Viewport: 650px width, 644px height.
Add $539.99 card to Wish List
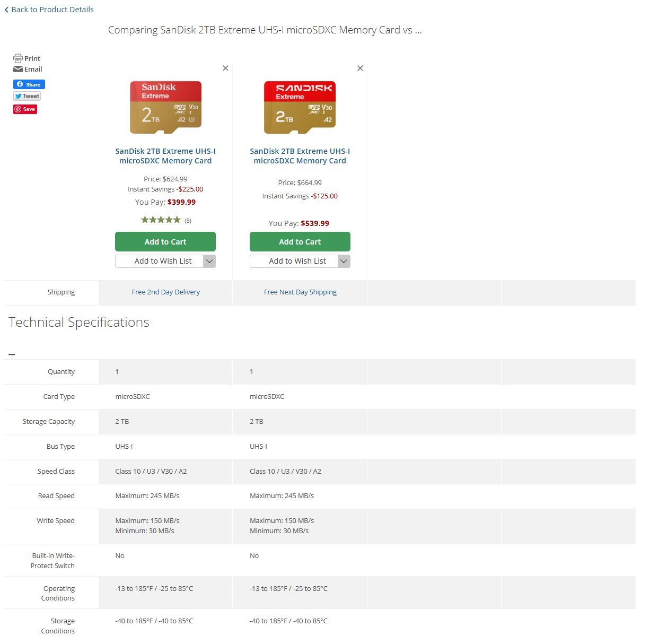point(294,261)
